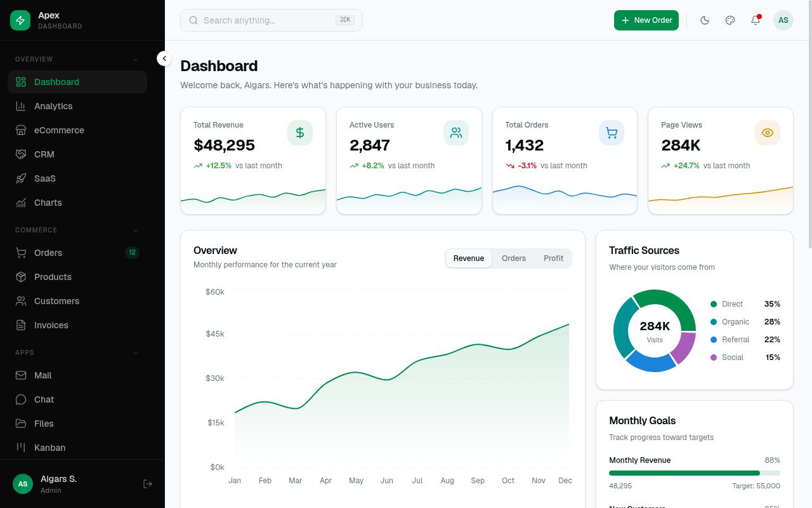Click the Kanban board icon
The width and height of the screenshot is (812, 508).
[x=21, y=448]
